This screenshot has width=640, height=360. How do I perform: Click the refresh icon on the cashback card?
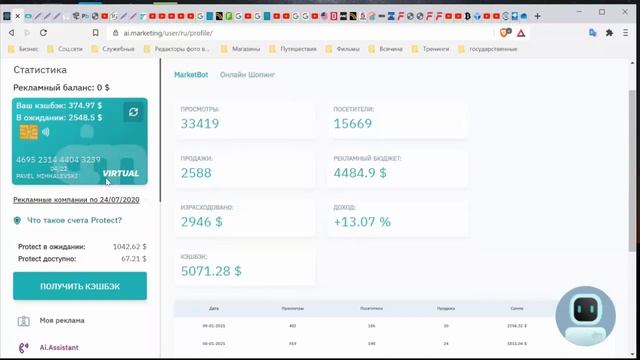click(x=133, y=112)
